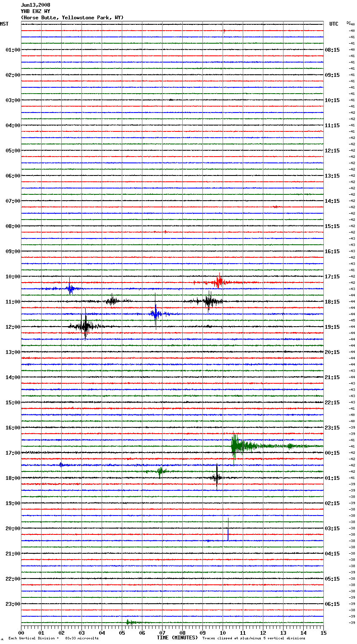Viewport: 357px width, 644px height.
Task: Click tick label "03" on bottom minutes axis
Action: [81, 633]
